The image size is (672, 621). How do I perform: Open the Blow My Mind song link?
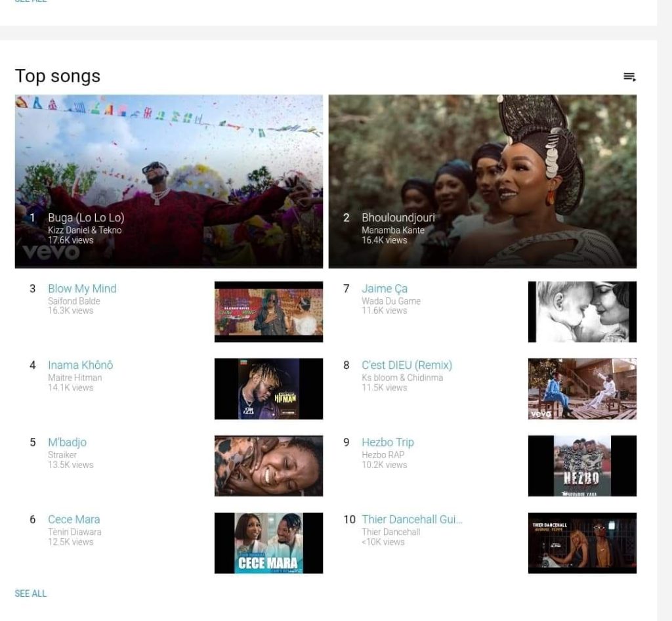coord(82,288)
